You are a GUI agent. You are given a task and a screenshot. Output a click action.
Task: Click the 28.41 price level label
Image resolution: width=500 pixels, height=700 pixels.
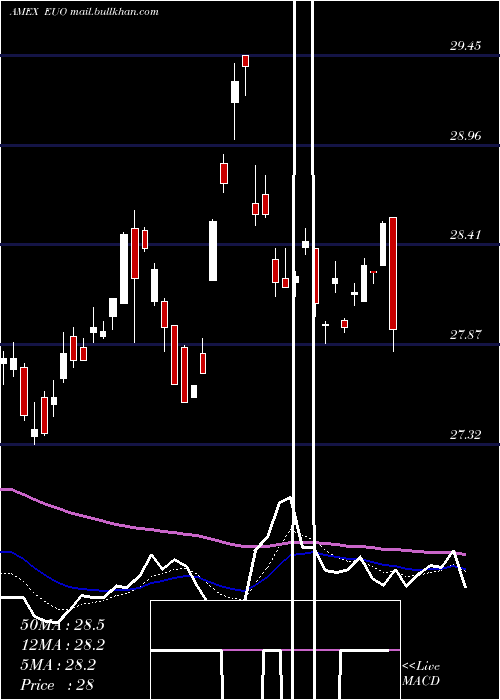465,234
